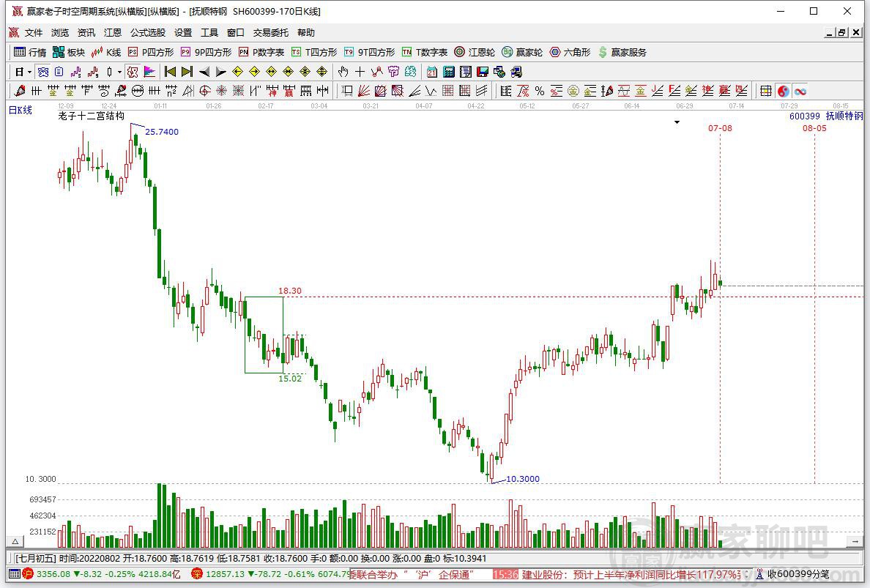Open the T四方形 tool
This screenshot has height=588, width=870.
tap(314, 52)
